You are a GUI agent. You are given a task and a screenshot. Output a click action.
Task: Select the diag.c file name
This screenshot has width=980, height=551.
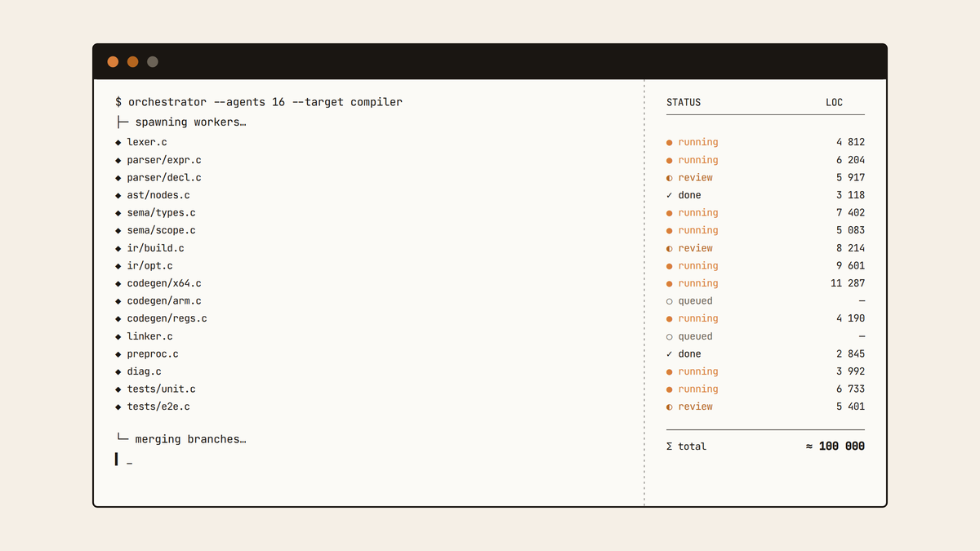144,371
